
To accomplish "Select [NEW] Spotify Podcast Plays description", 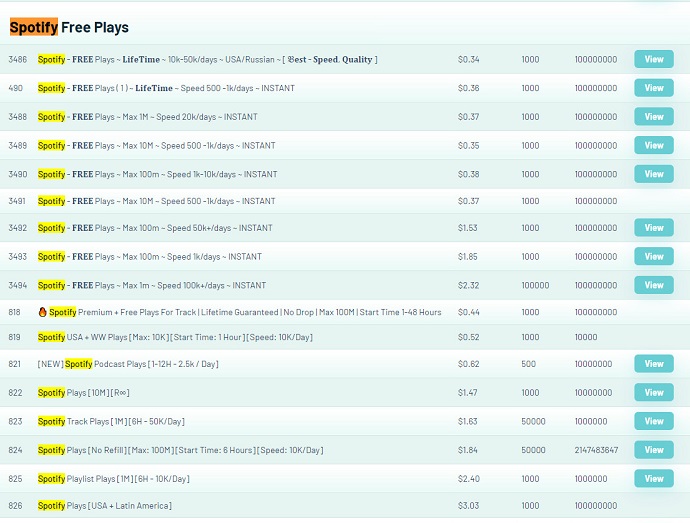I will [128, 364].
